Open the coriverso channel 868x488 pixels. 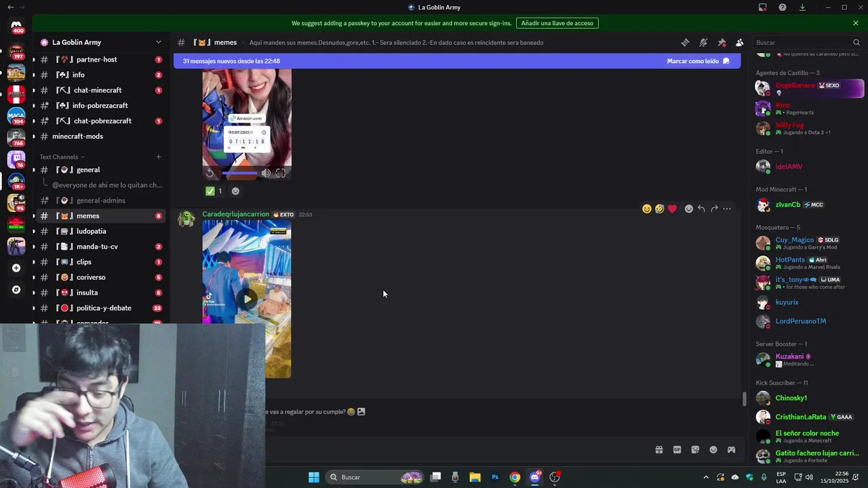(100, 277)
